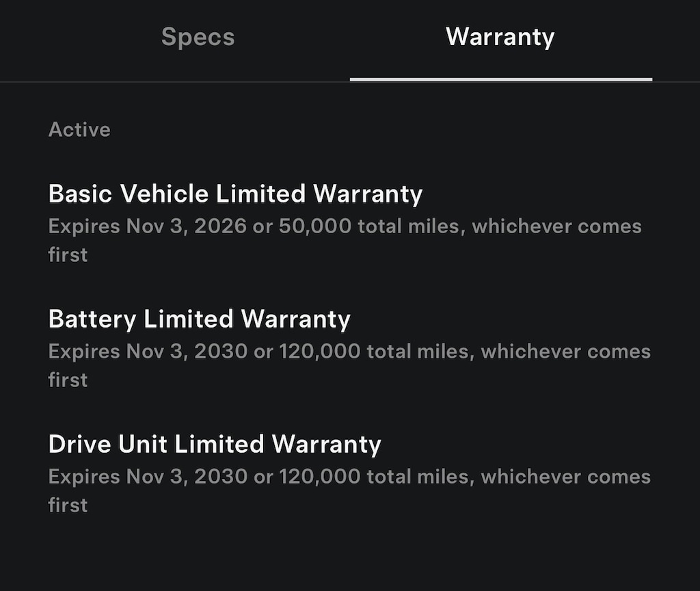Switch to the Specs tab
The image size is (700, 591).
pos(198,37)
